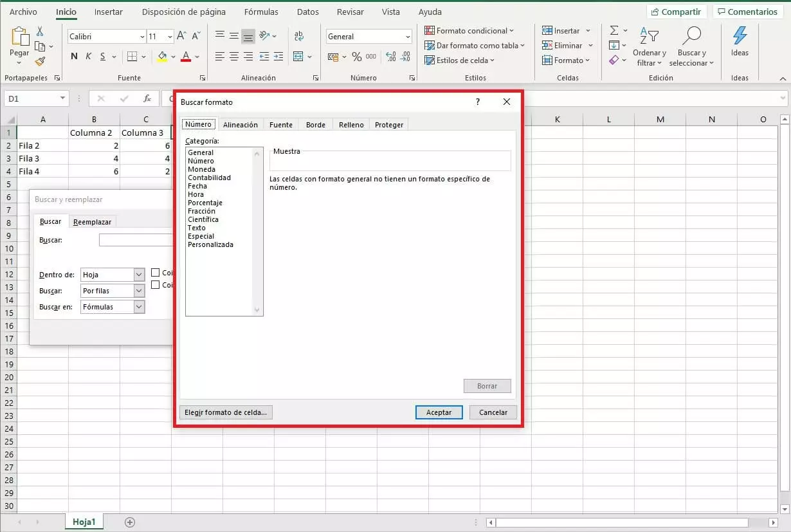
Task: Click the AutoSum sigma icon
Action: 614,30
